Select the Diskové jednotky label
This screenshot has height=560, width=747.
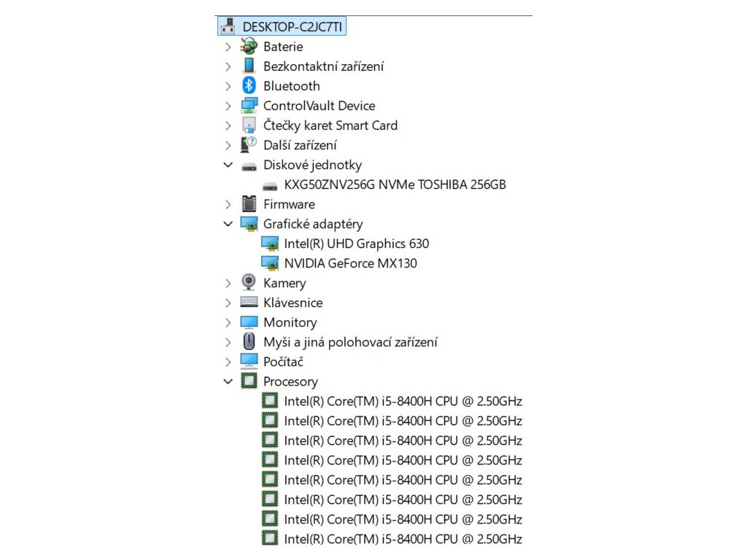pyautogui.click(x=312, y=166)
